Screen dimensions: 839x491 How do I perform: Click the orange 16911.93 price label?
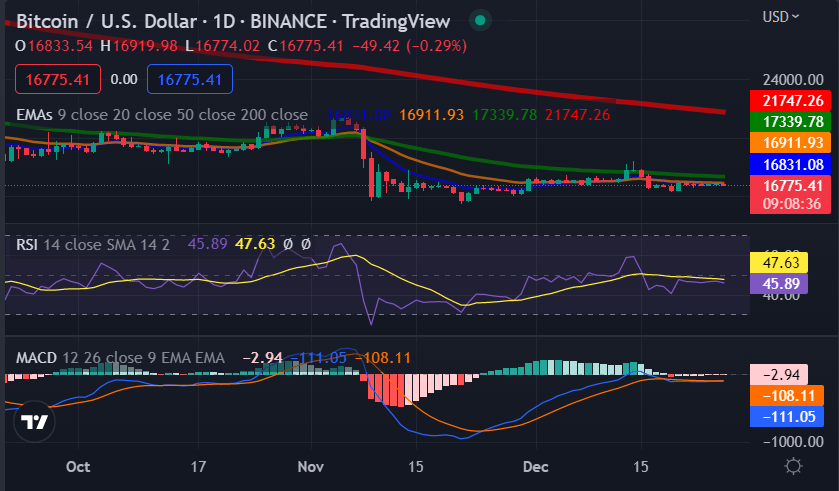790,143
